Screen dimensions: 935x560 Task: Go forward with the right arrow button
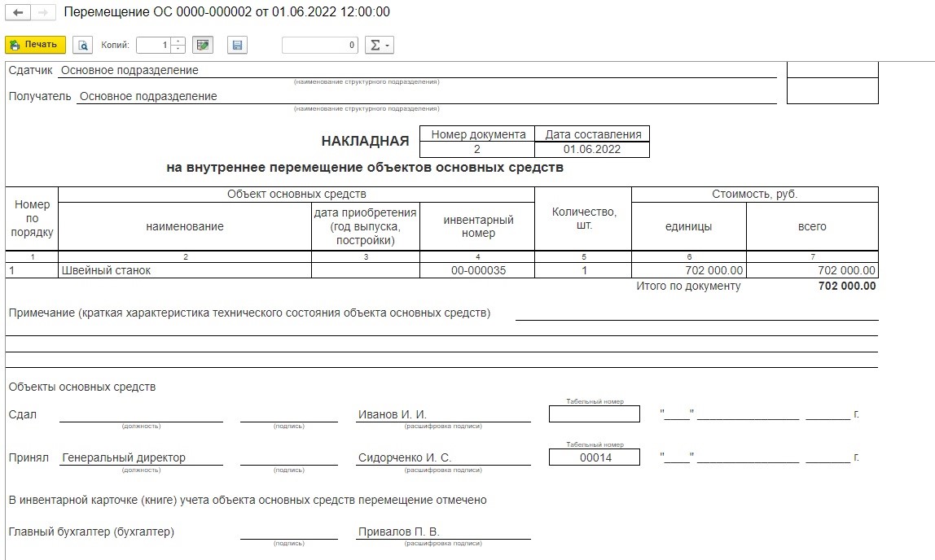[x=43, y=12]
